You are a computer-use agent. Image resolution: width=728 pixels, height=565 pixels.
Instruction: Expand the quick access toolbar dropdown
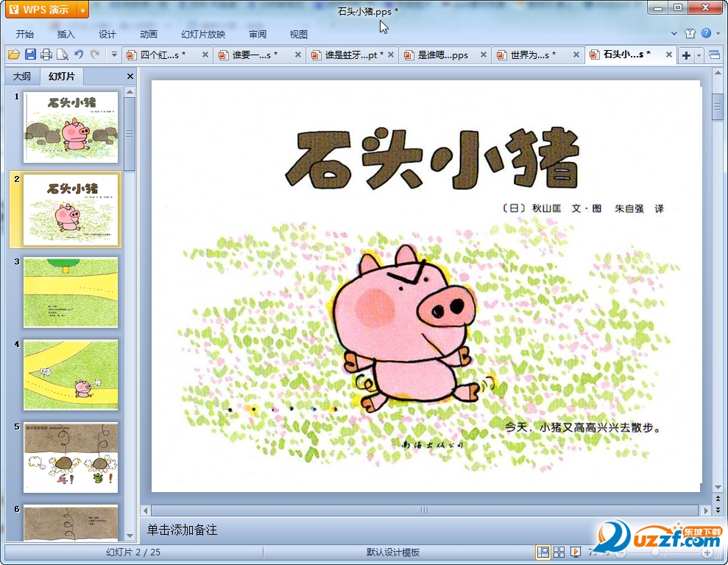[x=114, y=55]
